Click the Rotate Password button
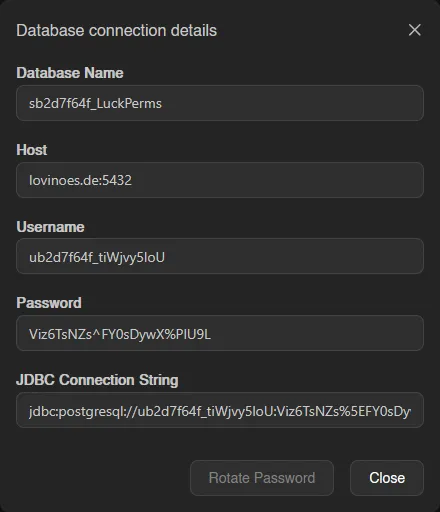The height and width of the screenshot is (512, 440). (262, 478)
